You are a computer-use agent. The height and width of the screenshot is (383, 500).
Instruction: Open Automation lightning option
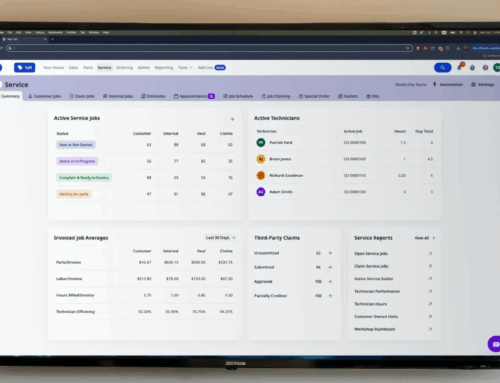(x=448, y=85)
